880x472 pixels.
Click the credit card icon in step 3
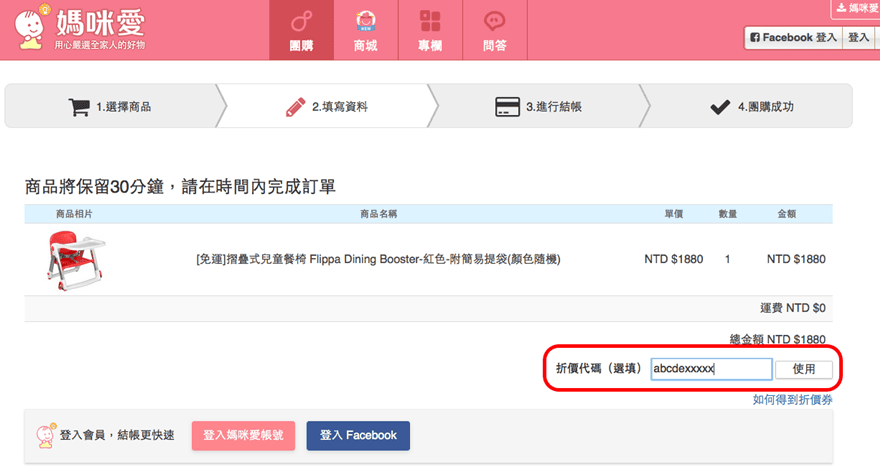pyautogui.click(x=508, y=106)
